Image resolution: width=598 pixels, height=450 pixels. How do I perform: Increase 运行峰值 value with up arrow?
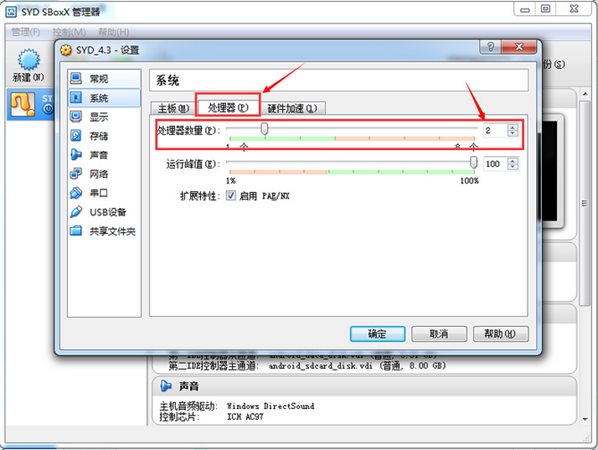[513, 161]
